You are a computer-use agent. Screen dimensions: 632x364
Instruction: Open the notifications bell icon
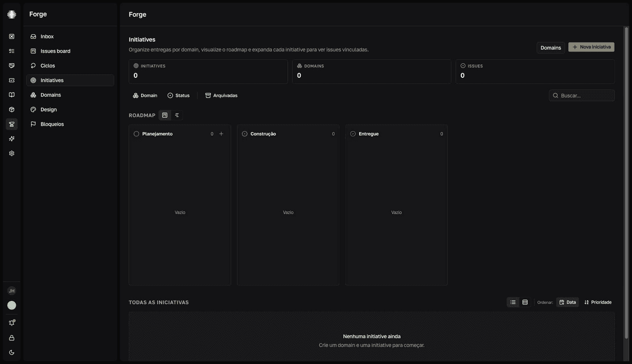pyautogui.click(x=12, y=323)
